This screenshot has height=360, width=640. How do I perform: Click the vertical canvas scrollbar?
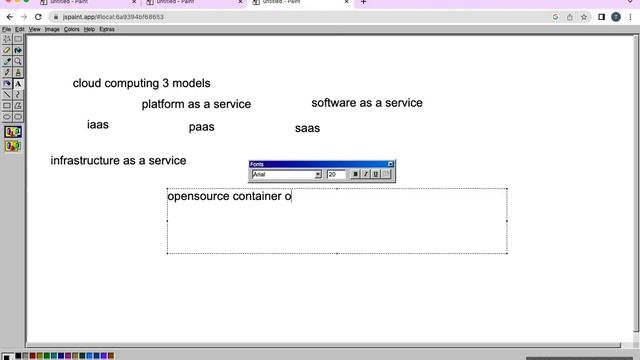636,184
